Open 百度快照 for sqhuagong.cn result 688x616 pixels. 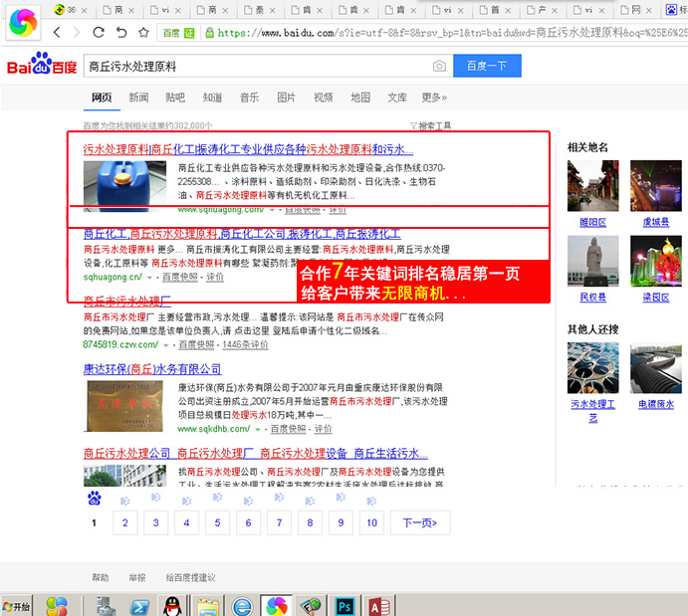[180, 277]
